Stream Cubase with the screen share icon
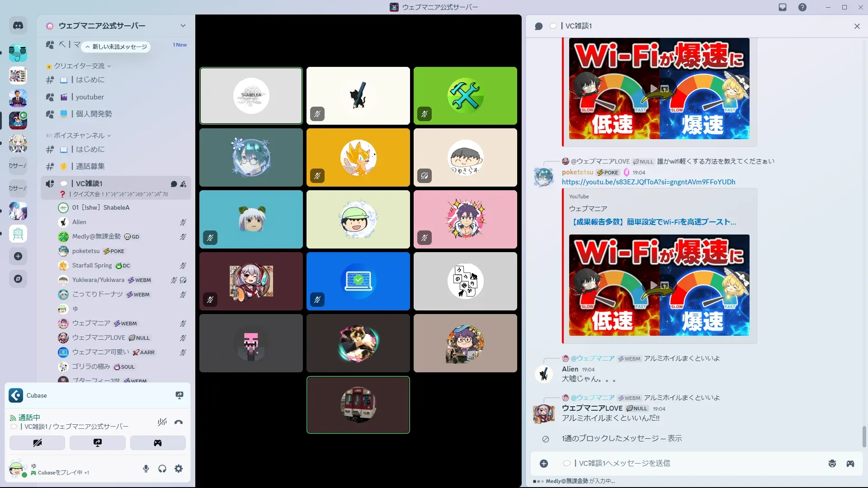The width and height of the screenshot is (868, 488). [x=179, y=395]
